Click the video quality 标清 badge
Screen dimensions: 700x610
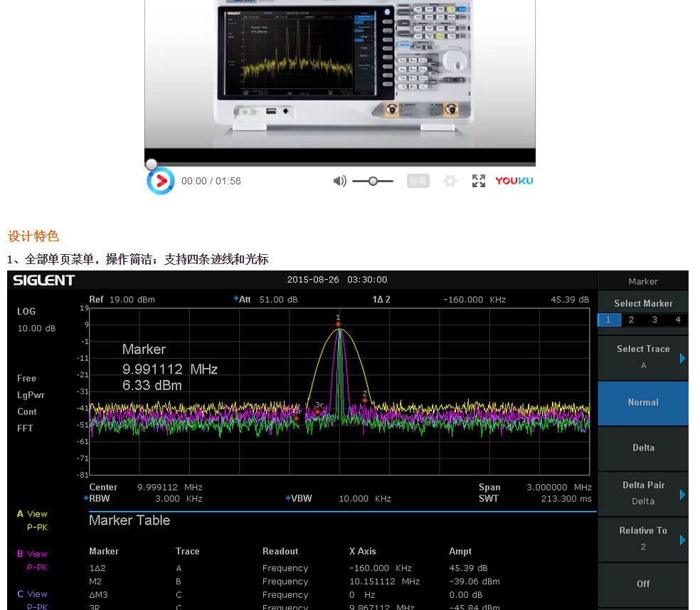point(418,181)
